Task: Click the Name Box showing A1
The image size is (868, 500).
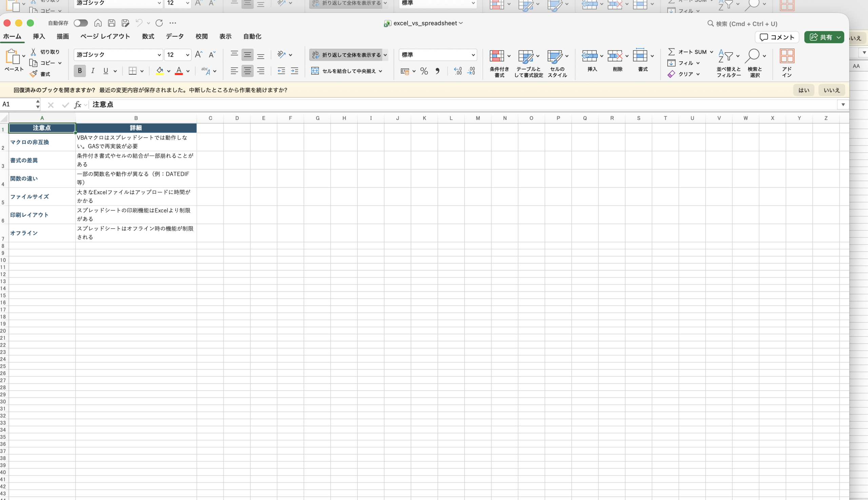Action: click(17, 104)
